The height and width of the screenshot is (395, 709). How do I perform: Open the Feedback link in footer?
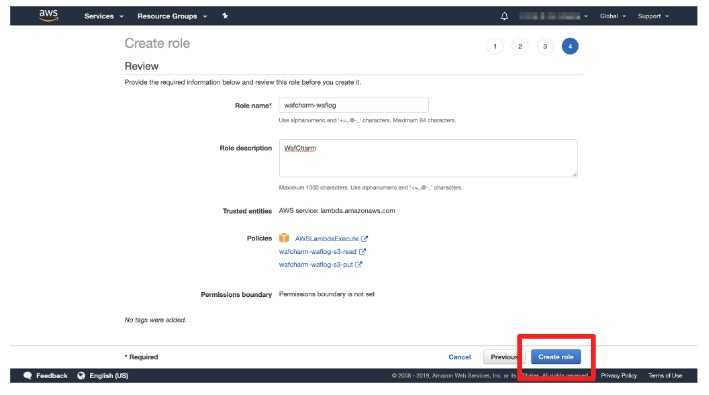click(x=52, y=376)
